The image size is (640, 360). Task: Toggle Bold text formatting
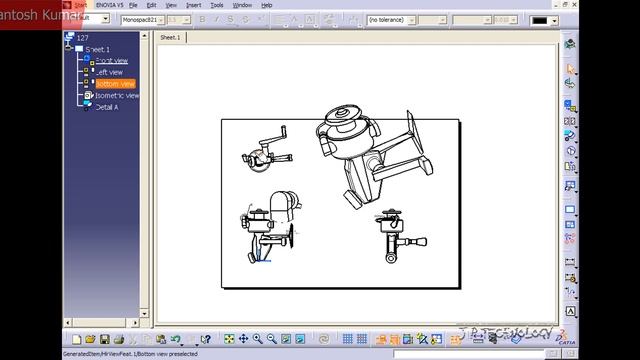pos(202,20)
